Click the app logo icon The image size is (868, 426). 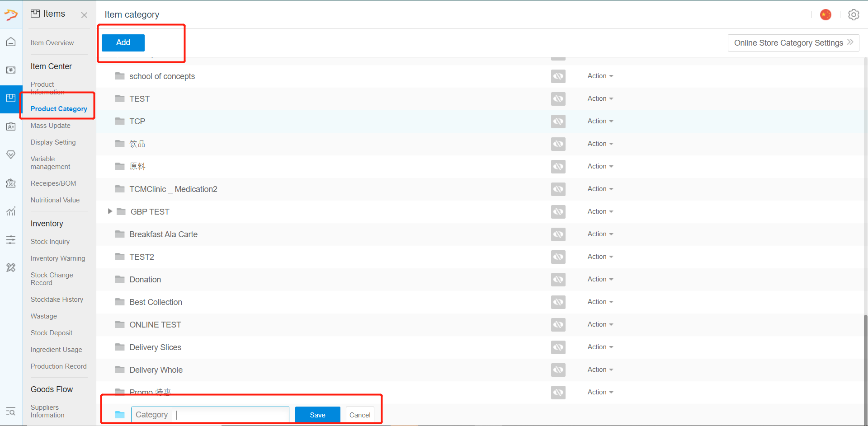(11, 14)
